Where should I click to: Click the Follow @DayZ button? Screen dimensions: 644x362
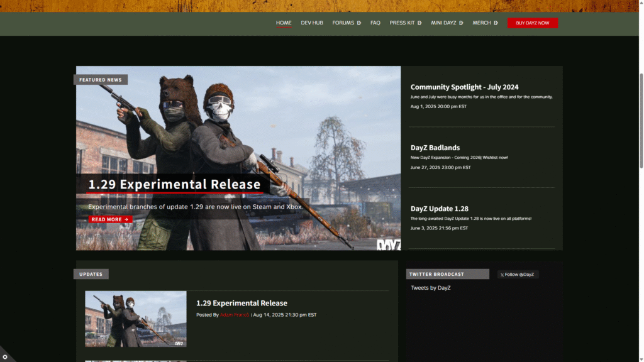pyautogui.click(x=518, y=274)
